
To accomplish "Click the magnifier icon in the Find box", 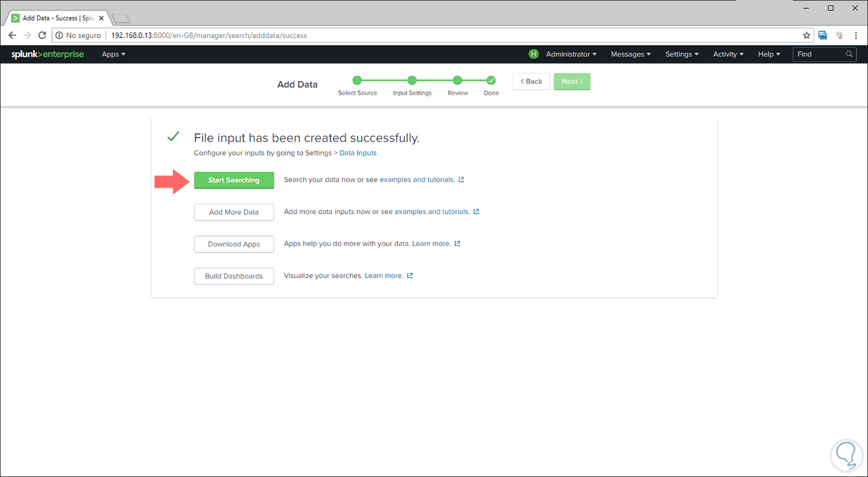I will pos(848,54).
